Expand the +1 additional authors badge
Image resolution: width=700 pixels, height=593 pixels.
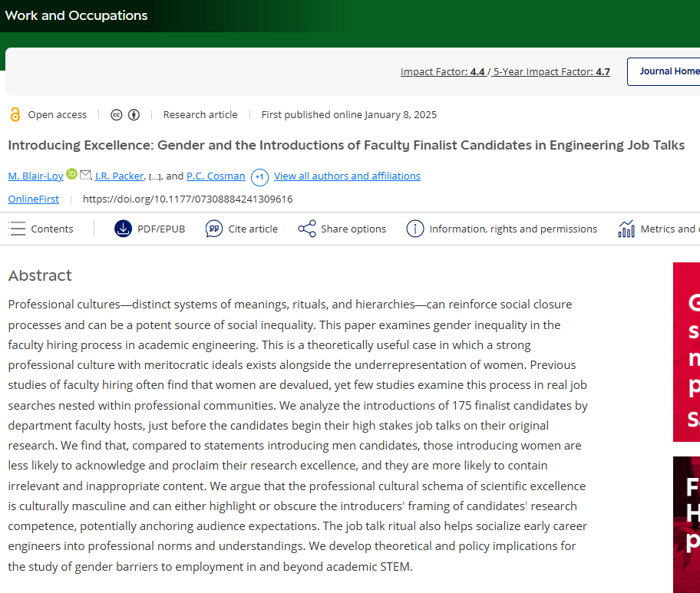(259, 177)
